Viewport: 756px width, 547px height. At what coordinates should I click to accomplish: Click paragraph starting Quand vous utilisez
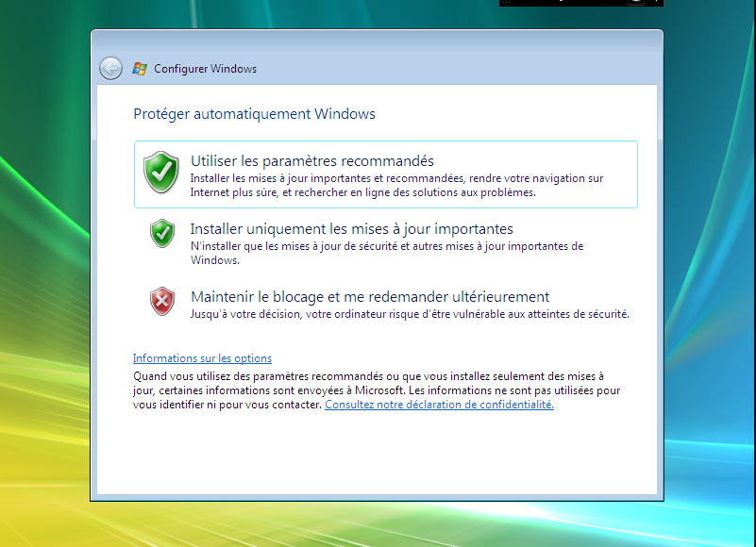[x=377, y=390]
